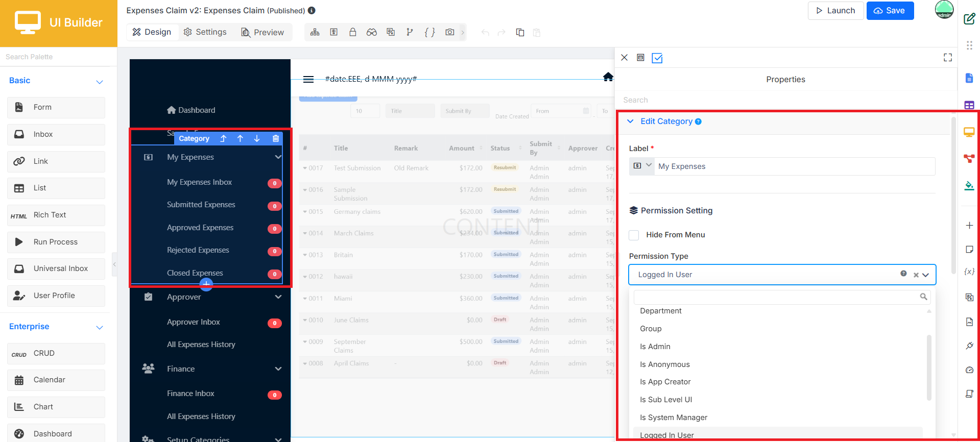Click the blue checkmark apply icon
980x442 pixels.
[657, 58]
